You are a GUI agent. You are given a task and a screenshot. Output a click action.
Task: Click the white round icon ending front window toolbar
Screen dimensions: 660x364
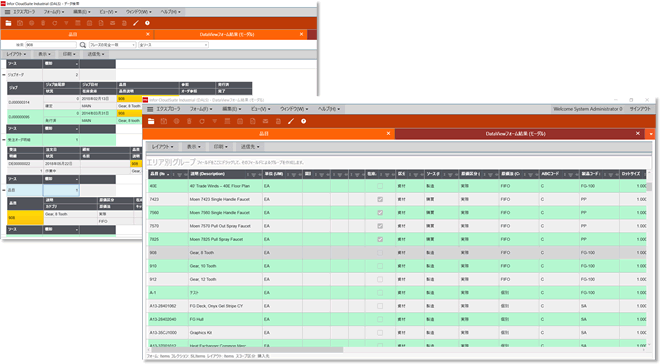[x=303, y=121]
